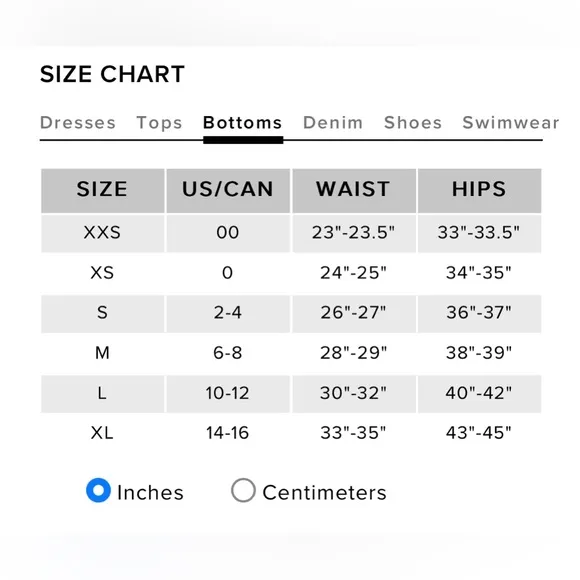The height and width of the screenshot is (580, 580).
Task: Click the L hips value 40"-42"
Action: (x=479, y=393)
